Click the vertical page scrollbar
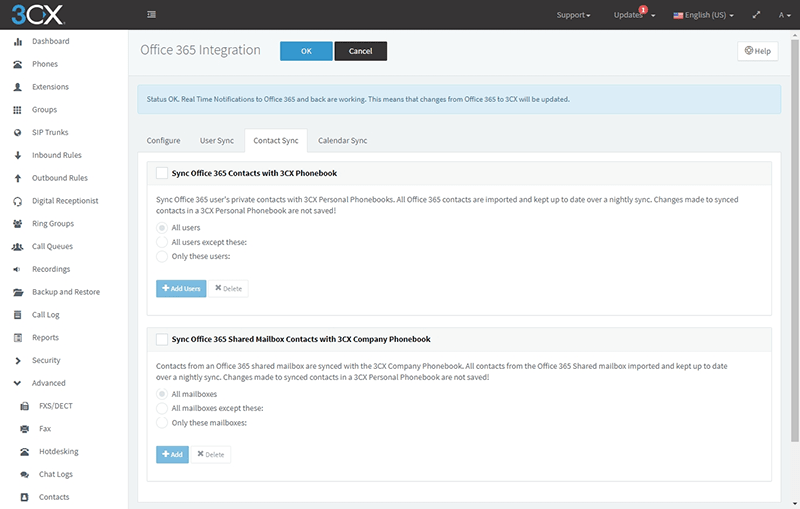 tap(794, 240)
